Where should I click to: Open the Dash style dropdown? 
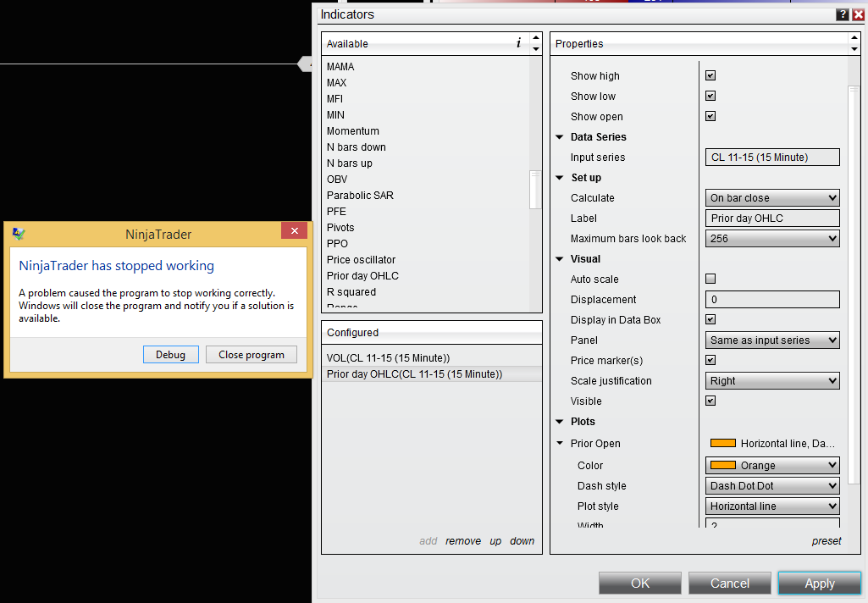pos(772,486)
